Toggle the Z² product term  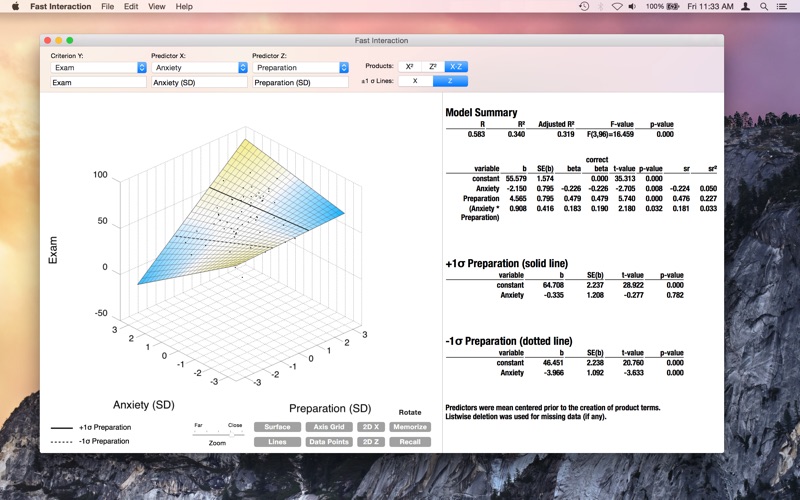[x=433, y=67]
